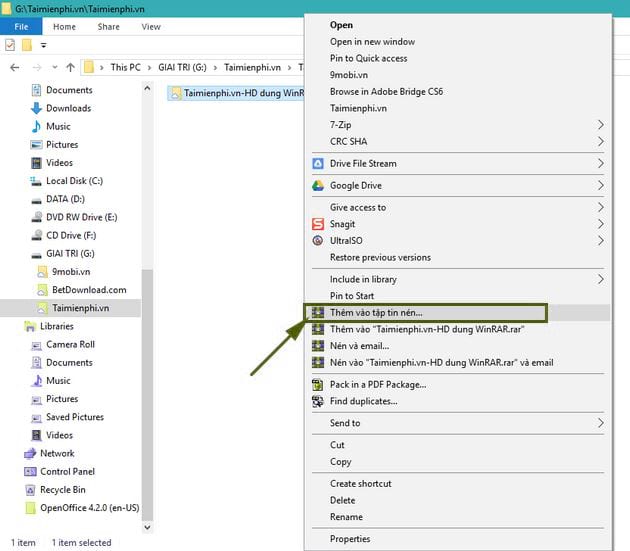Choose Properties from the context menu
Screen dimensions: 630x551
[x=350, y=539]
